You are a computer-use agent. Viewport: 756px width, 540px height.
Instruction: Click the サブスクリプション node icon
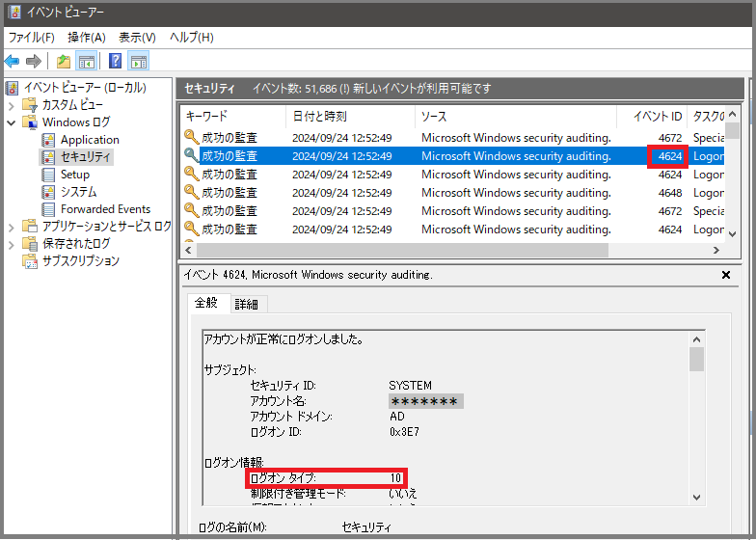tap(30, 261)
